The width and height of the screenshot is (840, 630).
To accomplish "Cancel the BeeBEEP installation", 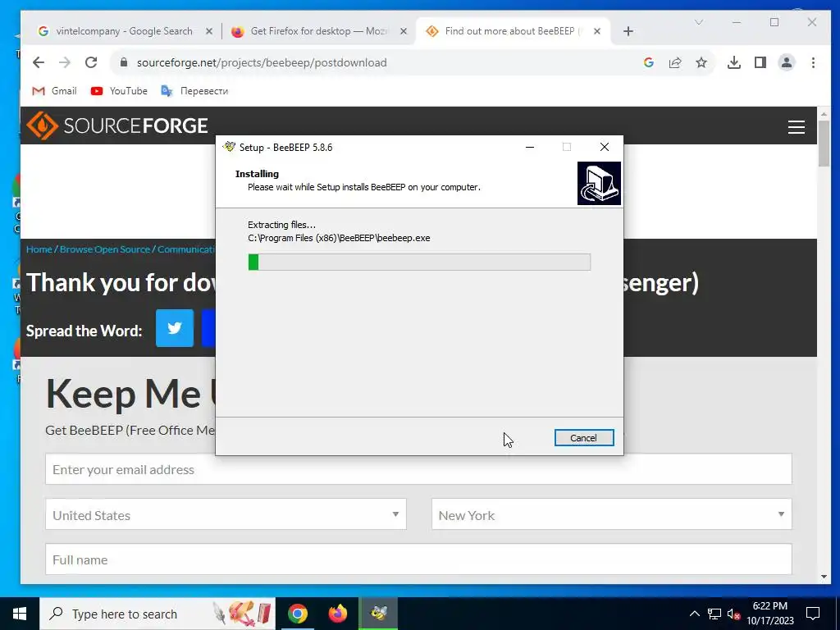I will tap(583, 438).
